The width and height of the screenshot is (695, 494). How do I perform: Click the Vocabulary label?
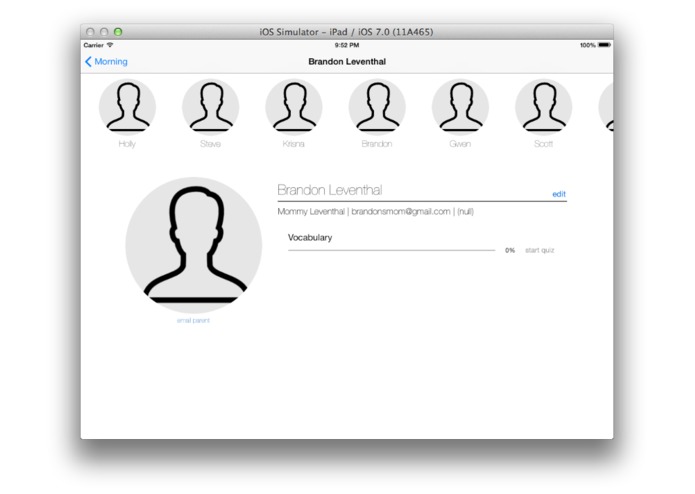[310, 237]
